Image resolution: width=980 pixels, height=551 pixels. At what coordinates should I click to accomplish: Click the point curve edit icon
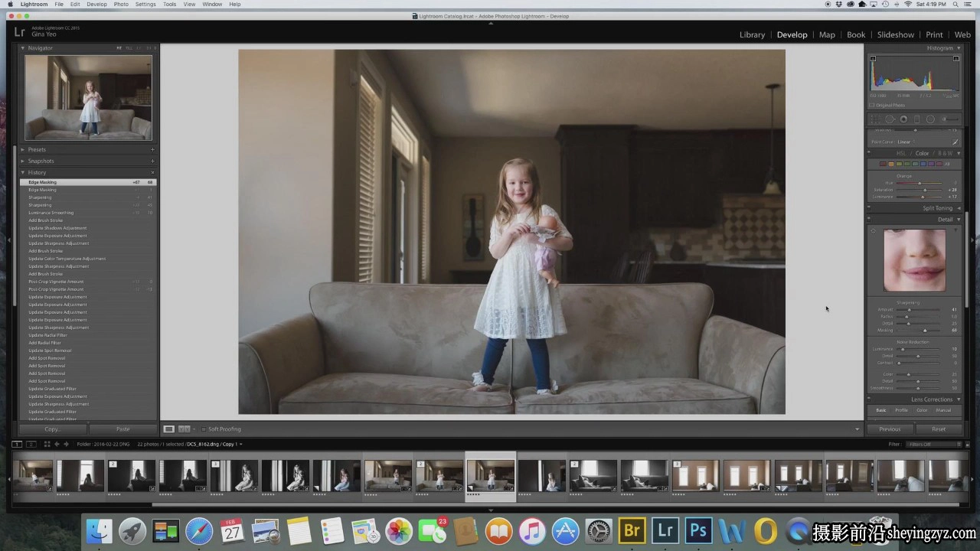955,142
